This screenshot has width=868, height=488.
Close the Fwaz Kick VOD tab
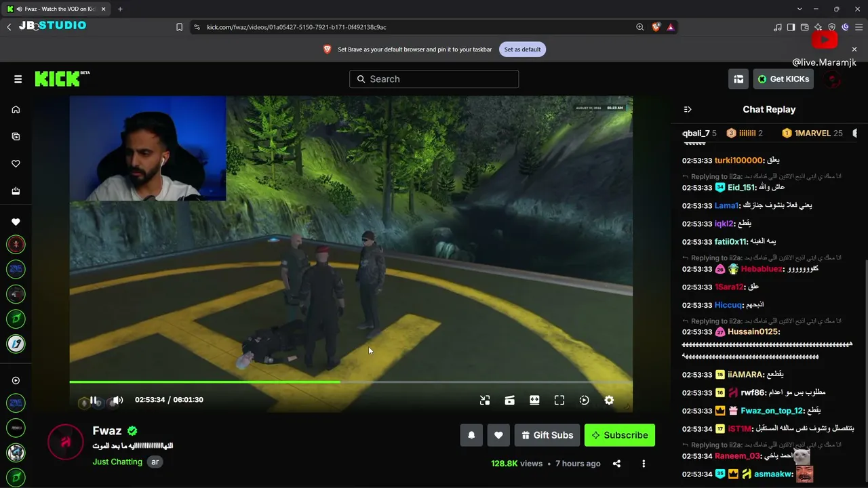[x=103, y=9]
